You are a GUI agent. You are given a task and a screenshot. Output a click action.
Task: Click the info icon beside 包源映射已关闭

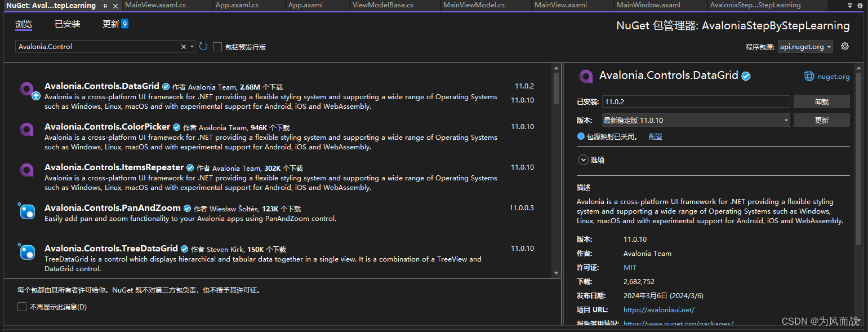581,135
